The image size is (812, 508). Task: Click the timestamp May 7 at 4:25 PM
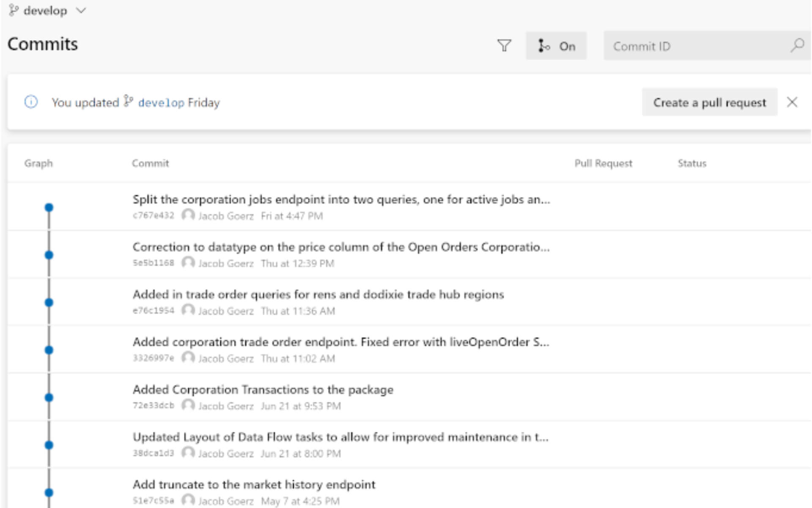click(x=300, y=501)
